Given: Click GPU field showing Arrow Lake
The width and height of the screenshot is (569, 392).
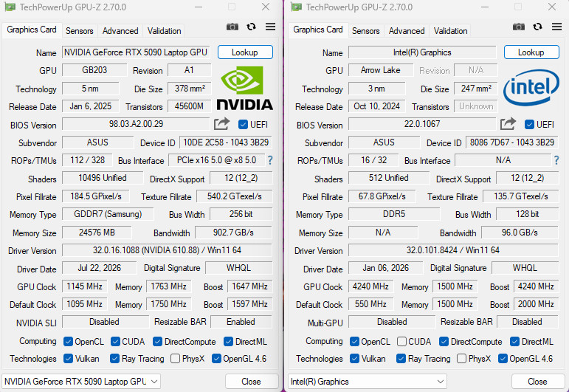Looking at the screenshot, I should point(381,70).
